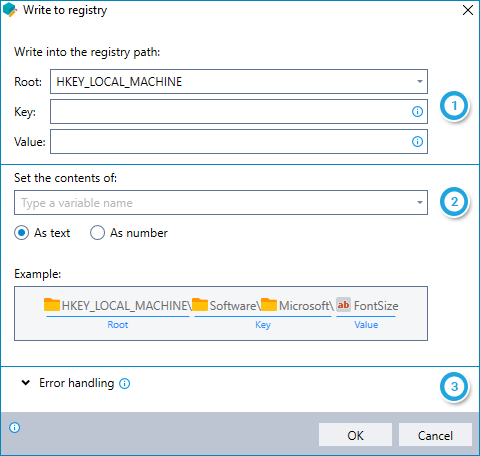Confirm with the OK button

(355, 435)
